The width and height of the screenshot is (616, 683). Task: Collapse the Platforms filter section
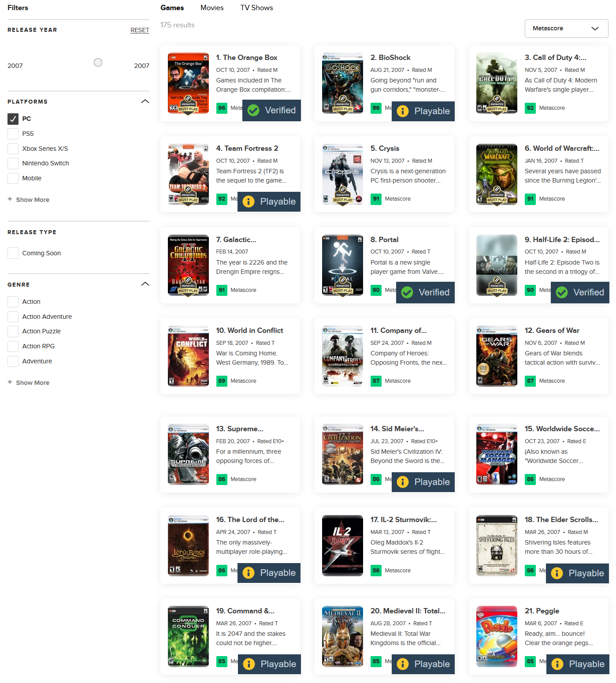[x=145, y=101]
